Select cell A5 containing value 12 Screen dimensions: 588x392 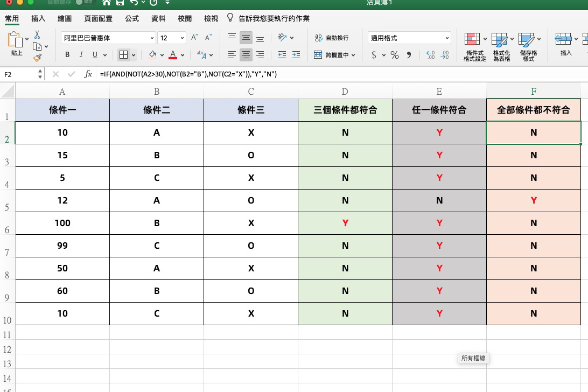click(62, 200)
